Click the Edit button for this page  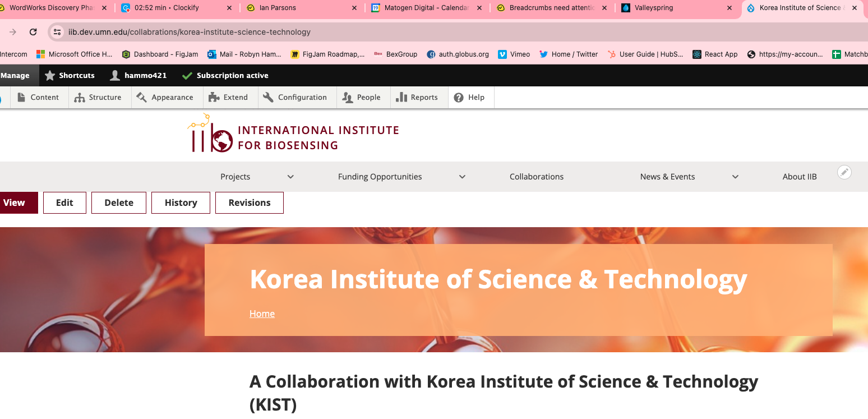64,202
